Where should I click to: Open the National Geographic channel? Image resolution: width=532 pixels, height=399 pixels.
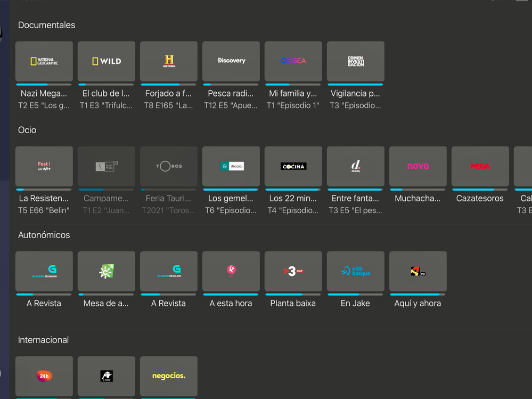[44, 61]
